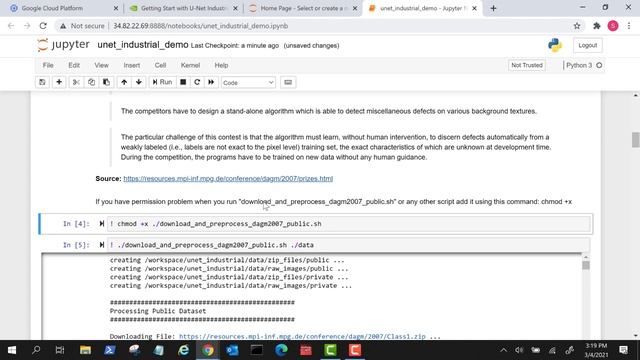This screenshot has width=640, height=360.
Task: Cut selected cells with the scissors icon
Action: click(x=76, y=82)
